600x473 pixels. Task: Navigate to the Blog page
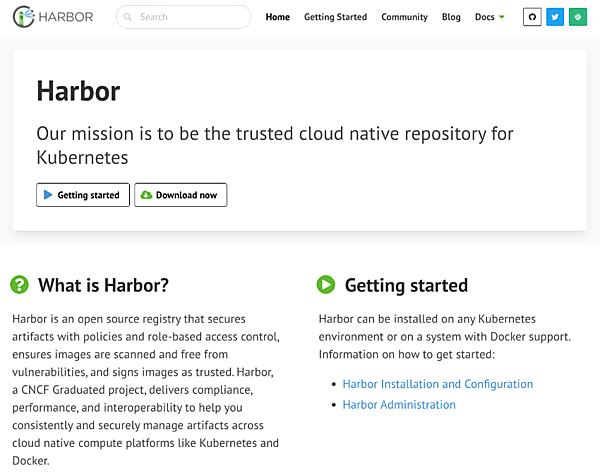coord(451,17)
